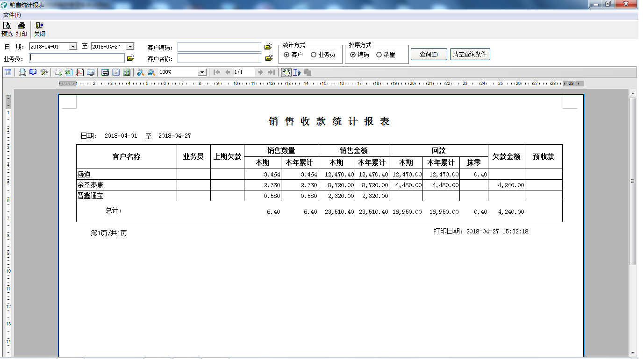Click the scrollbar down arrow at bottom right
The width and height of the screenshot is (644, 359).
(x=633, y=353)
